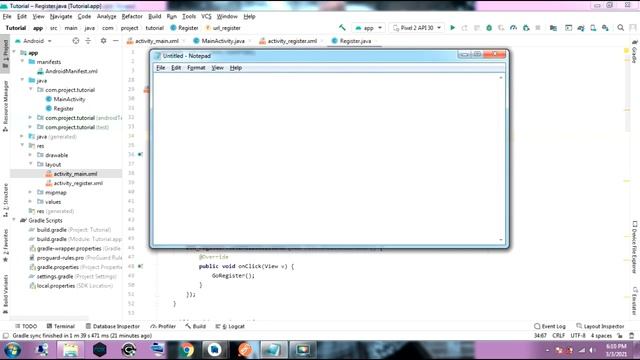
Task: Open the Pixel 2 API 30 device dropdown
Action: click(416, 28)
